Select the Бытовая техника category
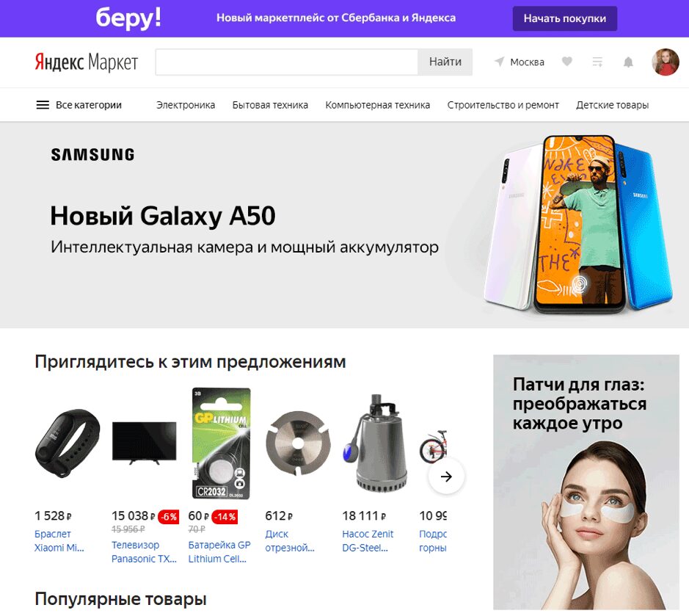Viewport: 689px width, 616px height. (x=270, y=105)
